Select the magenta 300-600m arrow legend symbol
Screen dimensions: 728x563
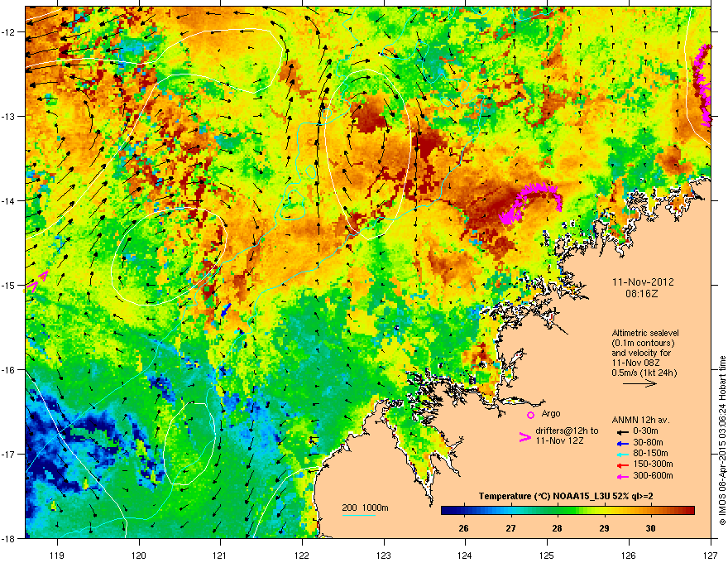coord(623,476)
